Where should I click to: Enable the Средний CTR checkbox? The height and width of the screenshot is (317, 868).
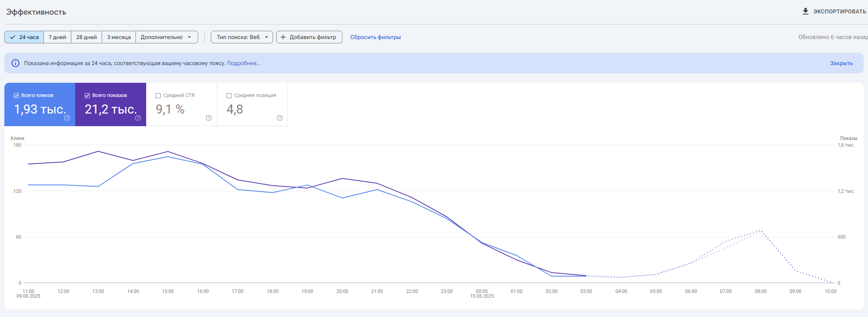[x=158, y=95]
